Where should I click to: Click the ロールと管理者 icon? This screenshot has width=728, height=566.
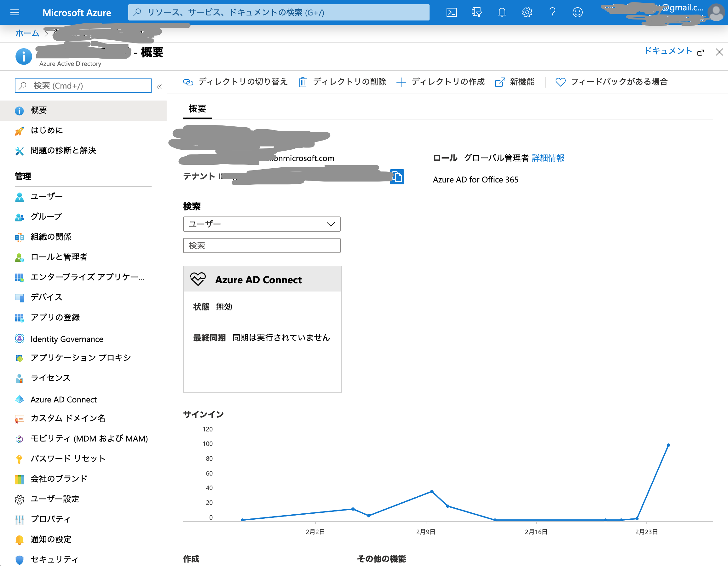pos(19,258)
